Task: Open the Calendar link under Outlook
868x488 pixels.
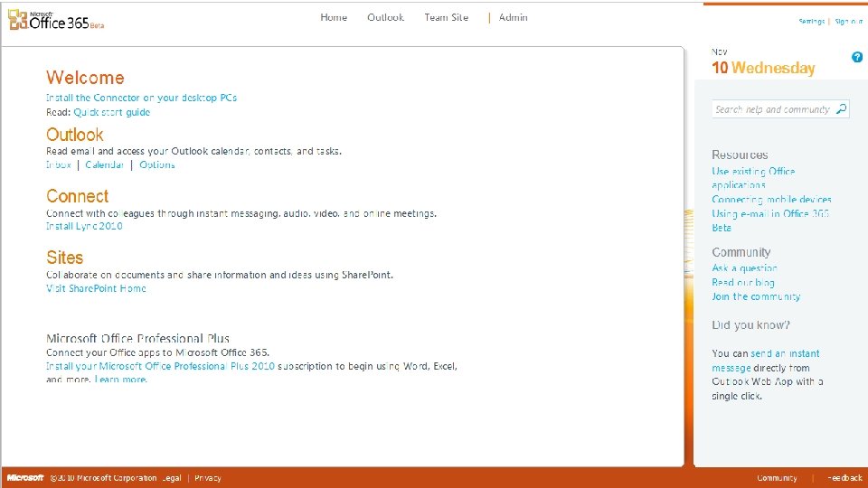Action: click(104, 164)
